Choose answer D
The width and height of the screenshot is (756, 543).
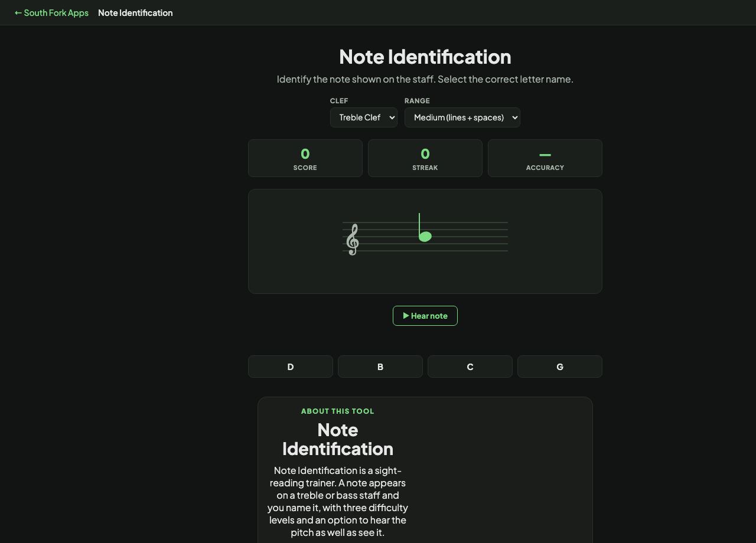pos(291,367)
